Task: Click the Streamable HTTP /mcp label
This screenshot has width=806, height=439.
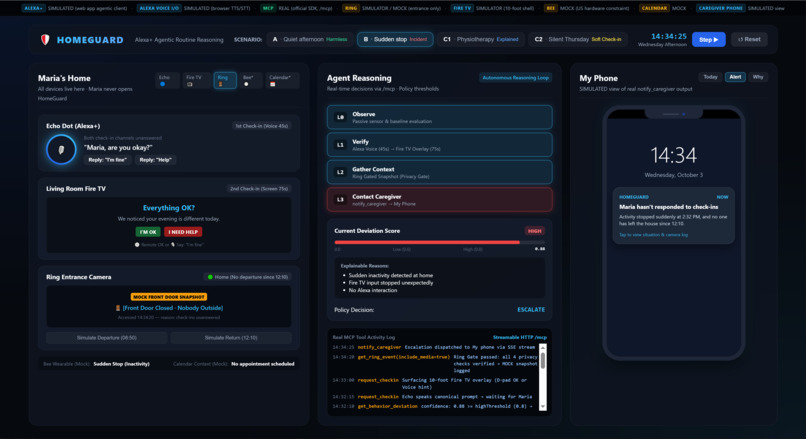Action: (520, 338)
